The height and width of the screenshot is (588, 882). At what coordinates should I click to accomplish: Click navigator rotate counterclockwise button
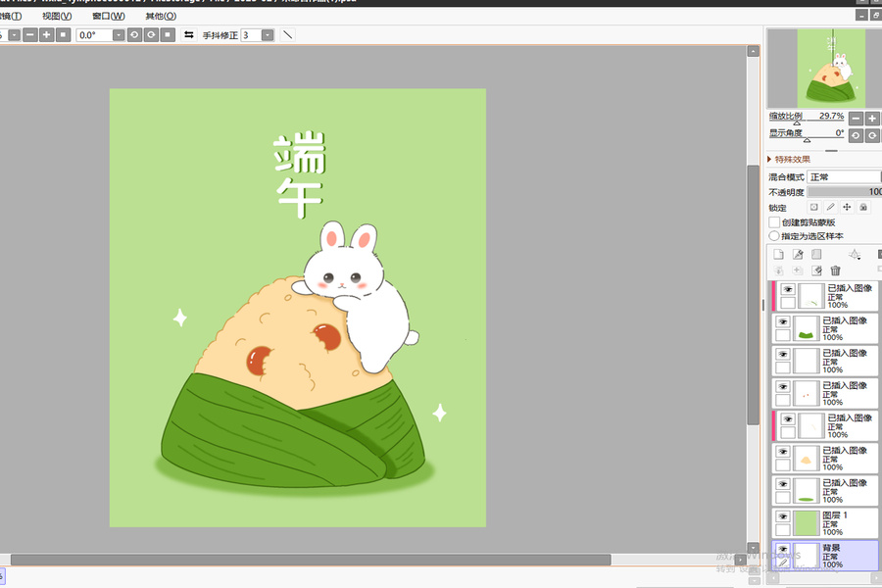pos(856,135)
